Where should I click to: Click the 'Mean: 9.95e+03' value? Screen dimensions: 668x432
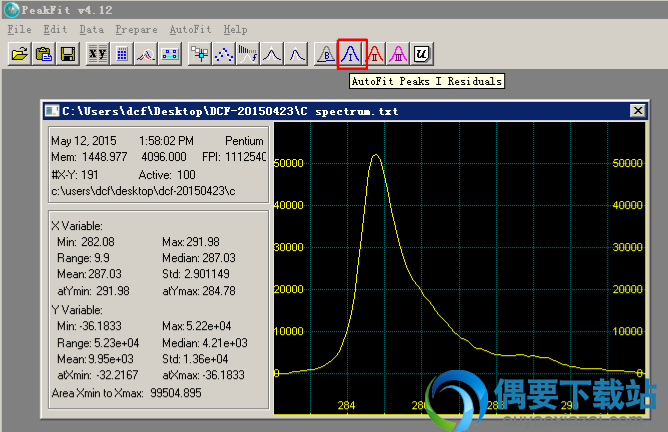click(95, 359)
